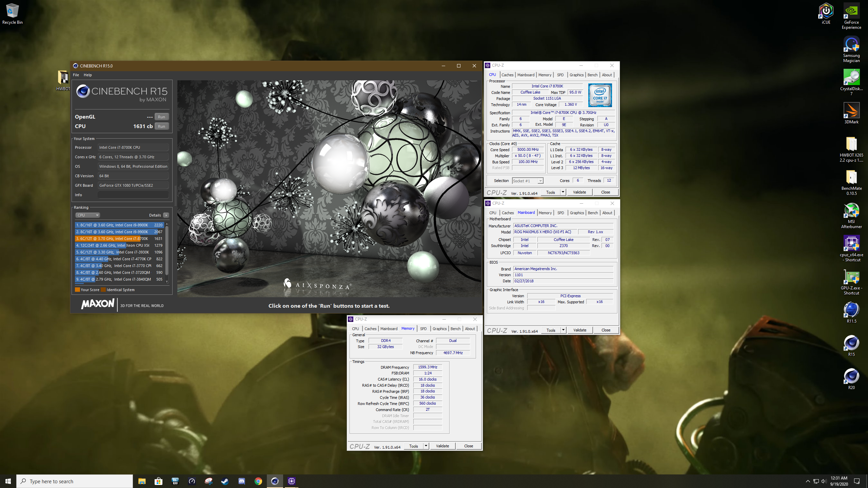Open Tools dropdown arrow in Mainboard CPU-Z
The height and width of the screenshot is (488, 868).
(563, 330)
